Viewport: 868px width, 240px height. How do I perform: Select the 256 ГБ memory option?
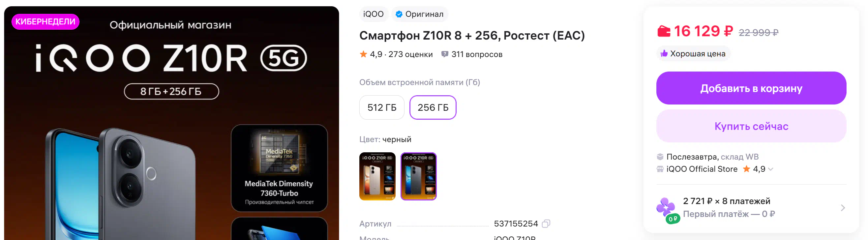[433, 107]
